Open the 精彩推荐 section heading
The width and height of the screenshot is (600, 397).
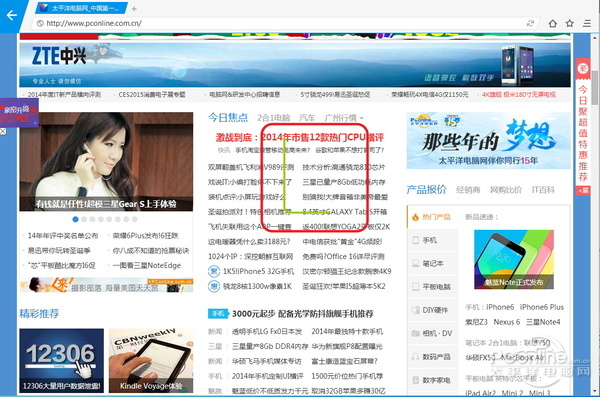pyautogui.click(x=39, y=314)
